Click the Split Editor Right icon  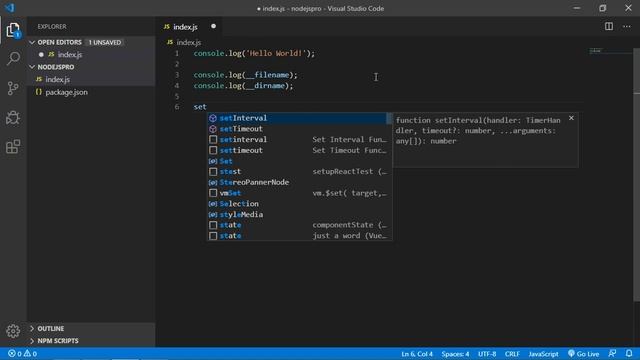pyautogui.click(x=609, y=27)
